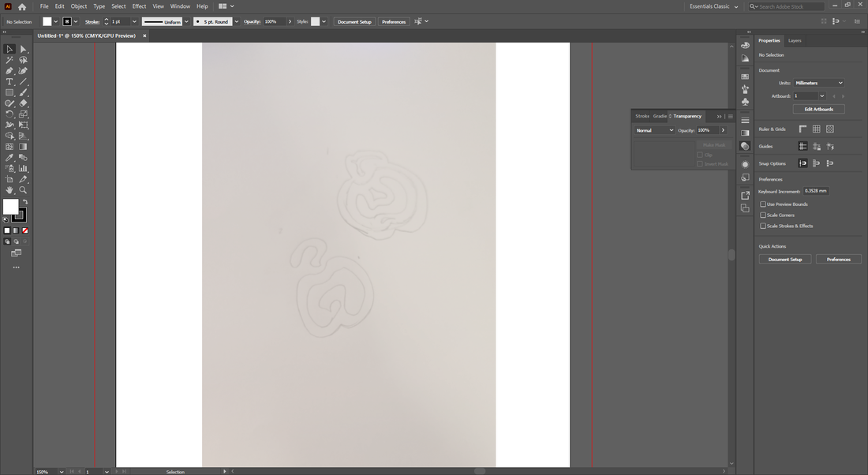
Task: Select the Curvature tool
Action: coord(23,71)
